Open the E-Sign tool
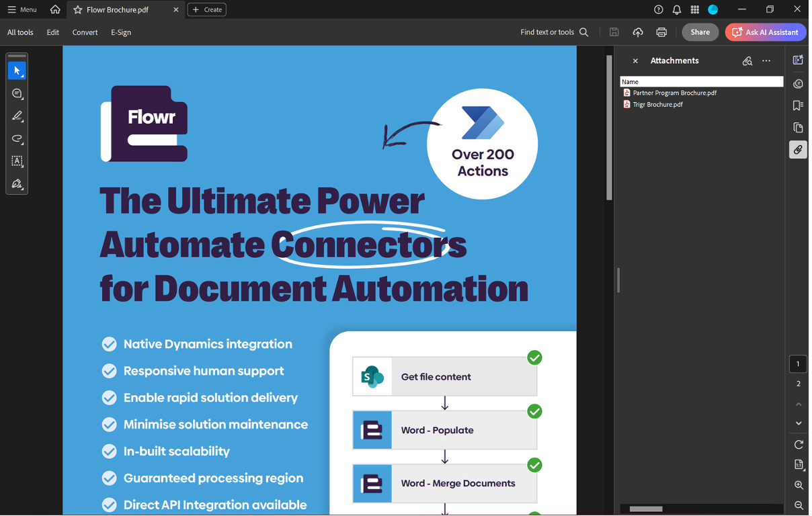 click(x=121, y=32)
